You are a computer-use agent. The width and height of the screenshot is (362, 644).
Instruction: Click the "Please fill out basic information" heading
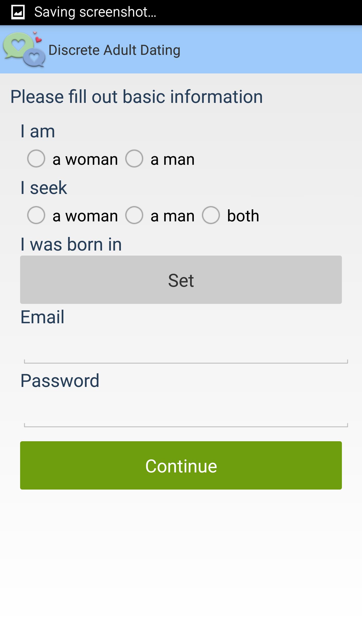(x=137, y=97)
